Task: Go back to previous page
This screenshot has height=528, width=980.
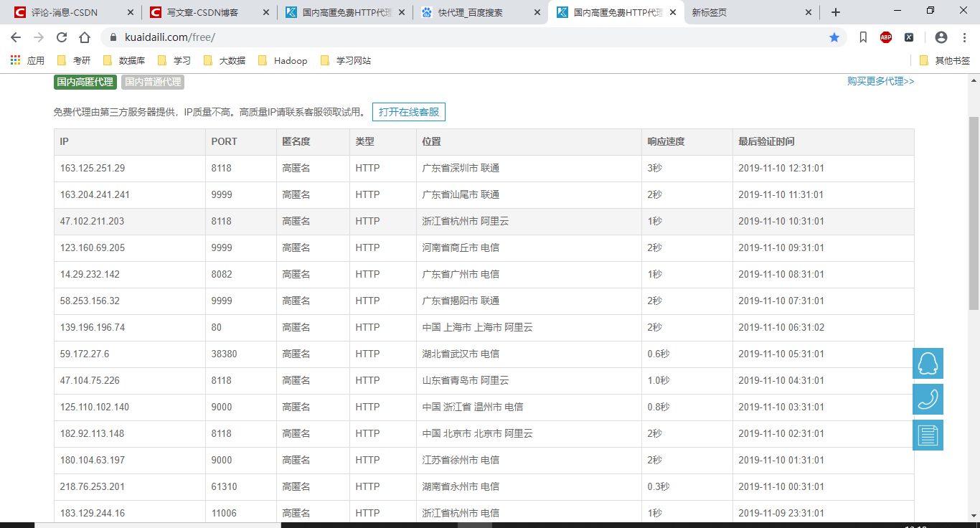Action: click(x=16, y=37)
